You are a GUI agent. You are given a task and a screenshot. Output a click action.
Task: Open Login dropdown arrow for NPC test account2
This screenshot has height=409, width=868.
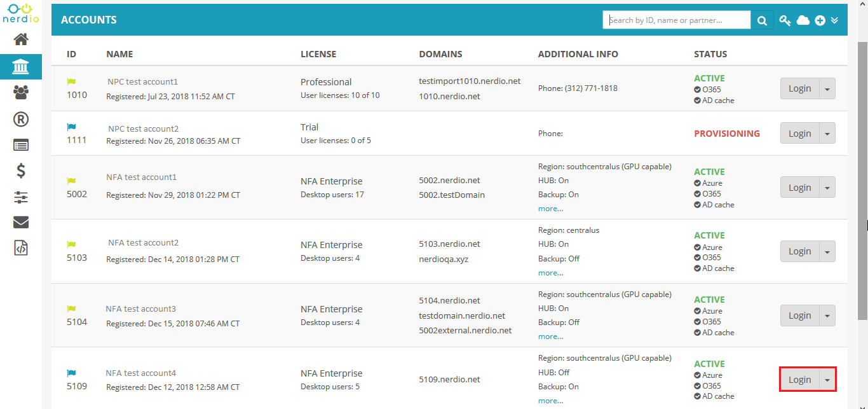(827, 134)
